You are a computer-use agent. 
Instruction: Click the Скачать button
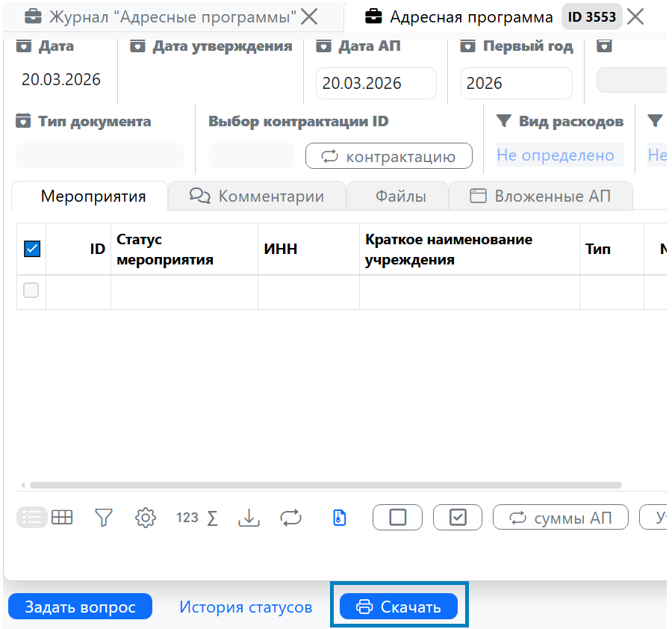point(399,607)
